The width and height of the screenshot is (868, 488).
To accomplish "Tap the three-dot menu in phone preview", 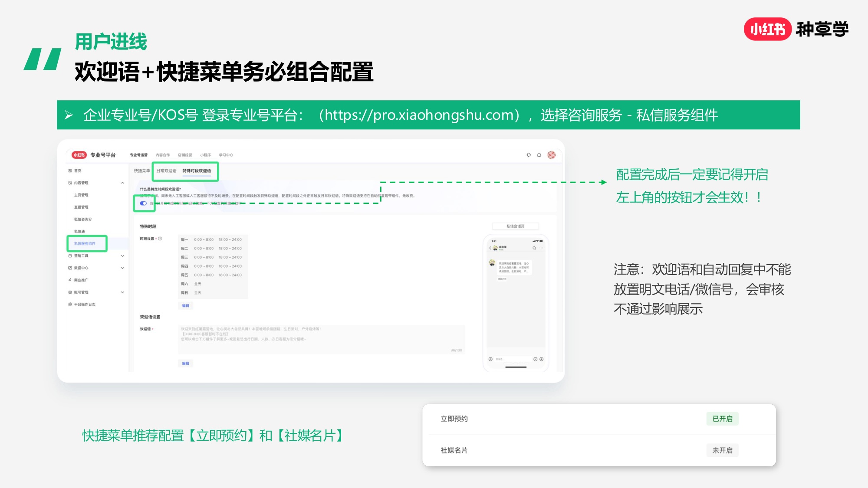I will 541,248.
